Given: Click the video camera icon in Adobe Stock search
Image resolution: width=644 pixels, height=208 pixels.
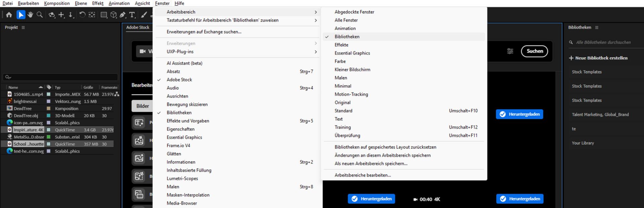Looking at the screenshot, I should [x=143, y=51].
